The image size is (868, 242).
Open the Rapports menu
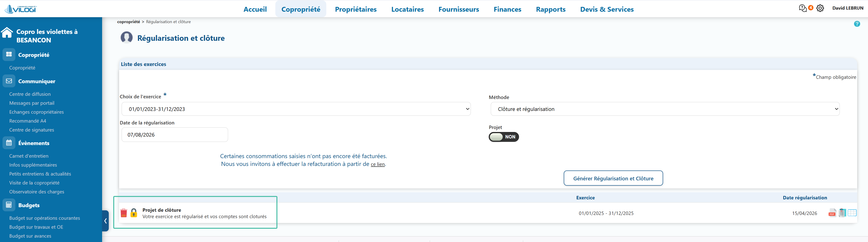tap(551, 9)
